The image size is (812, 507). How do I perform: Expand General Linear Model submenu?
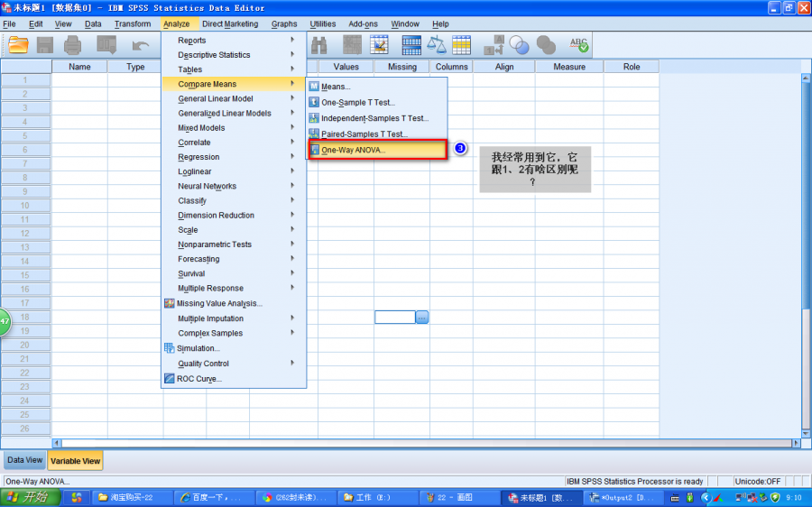tap(234, 98)
